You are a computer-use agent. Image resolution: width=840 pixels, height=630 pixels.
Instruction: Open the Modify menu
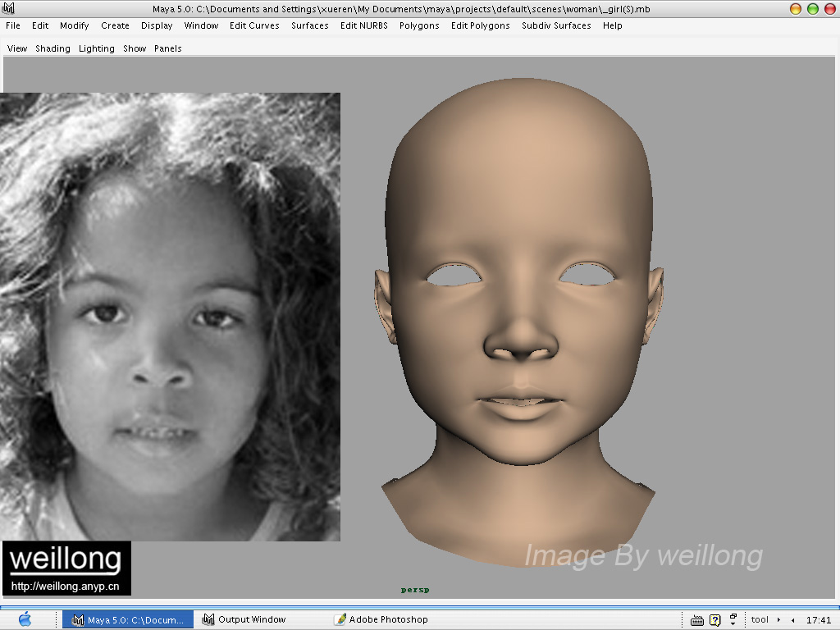coord(75,25)
